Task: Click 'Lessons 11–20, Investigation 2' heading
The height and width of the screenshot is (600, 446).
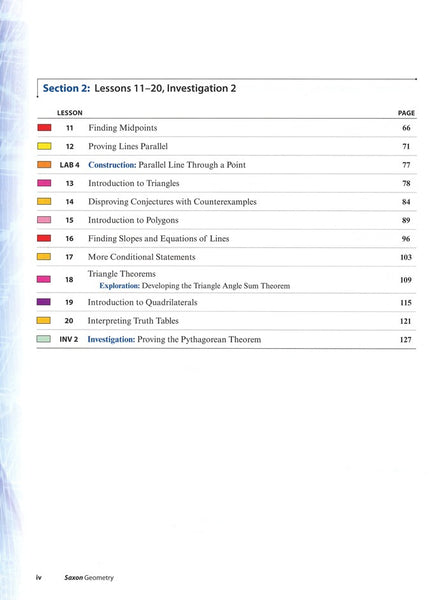Action: (x=165, y=88)
